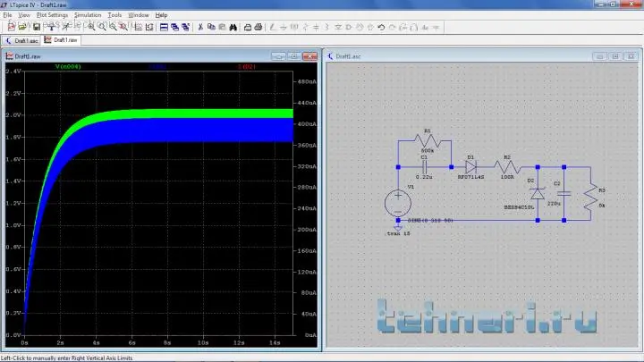Click the Open file folder icon
Image resolution: width=644 pixels, height=362 pixels.
point(24,27)
